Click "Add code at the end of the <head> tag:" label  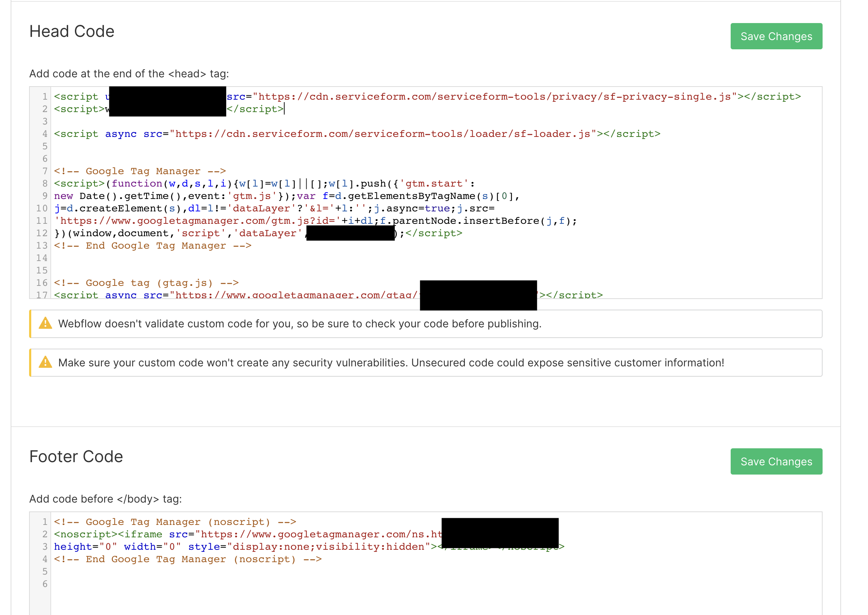(129, 73)
